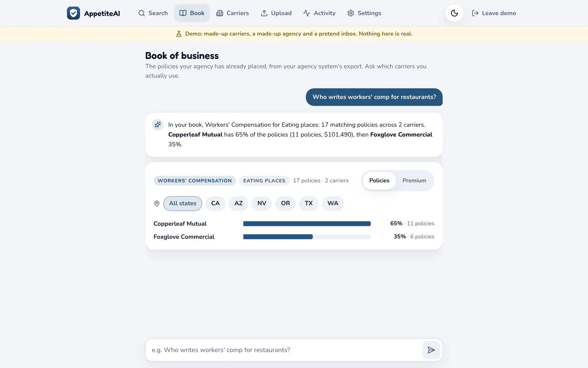Filter the chart by CA

point(215,204)
